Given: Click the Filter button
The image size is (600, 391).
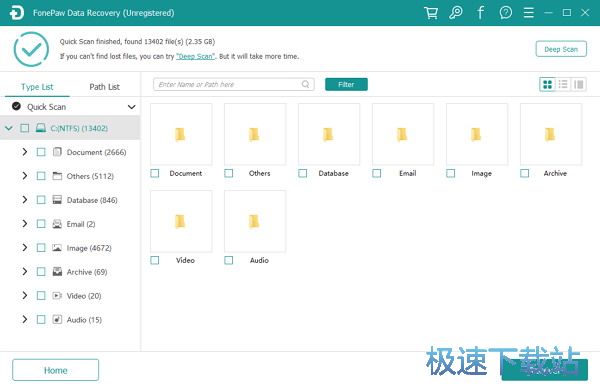Looking at the screenshot, I should pos(346,84).
